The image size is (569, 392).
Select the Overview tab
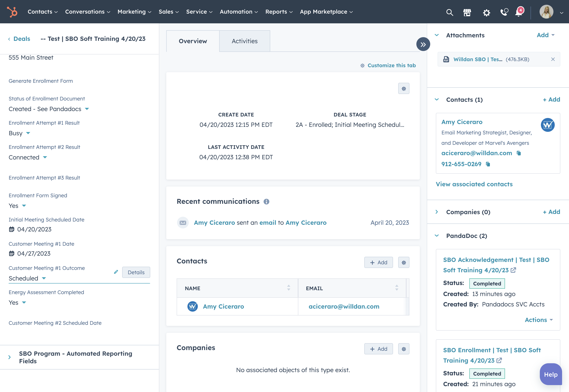(x=193, y=41)
